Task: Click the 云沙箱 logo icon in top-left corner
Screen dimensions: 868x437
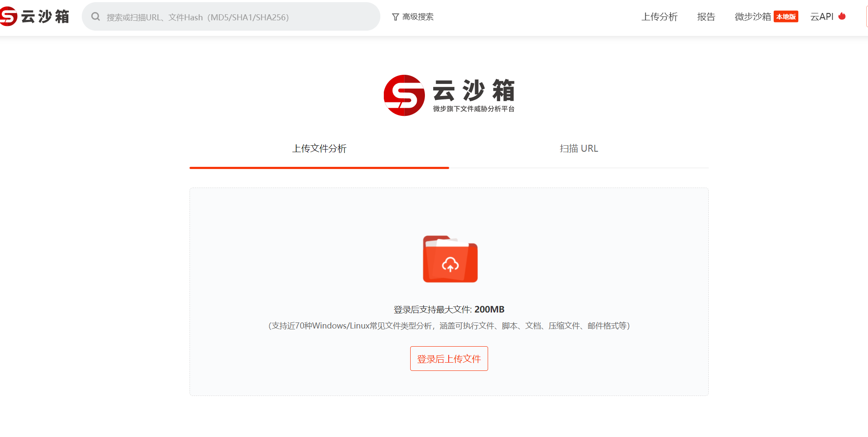Action: (8, 16)
